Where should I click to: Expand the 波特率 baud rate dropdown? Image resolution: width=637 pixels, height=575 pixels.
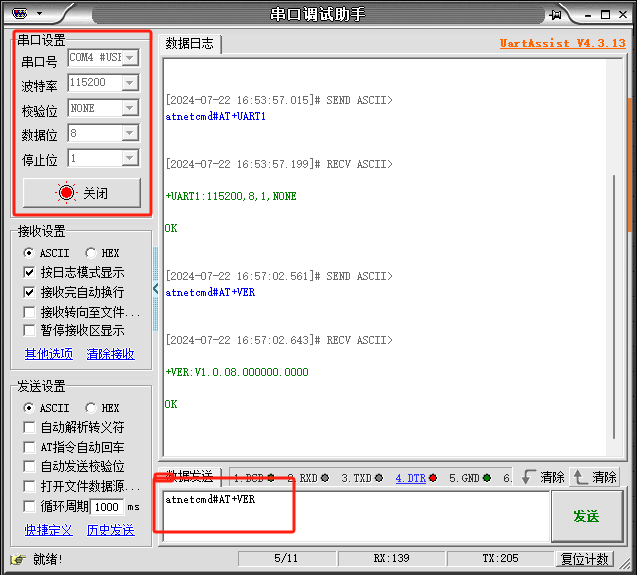pos(130,83)
